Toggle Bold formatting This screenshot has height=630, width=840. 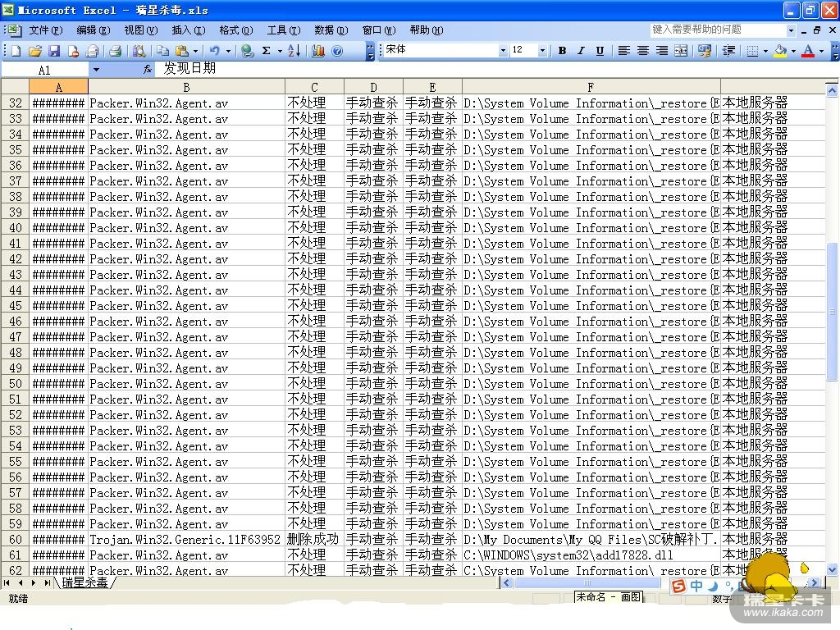[x=562, y=51]
